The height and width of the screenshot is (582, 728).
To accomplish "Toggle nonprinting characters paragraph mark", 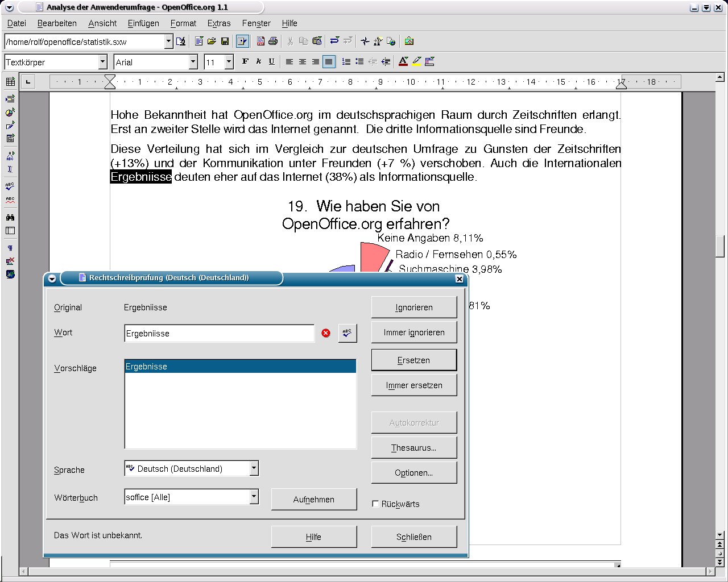I will pyautogui.click(x=10, y=248).
